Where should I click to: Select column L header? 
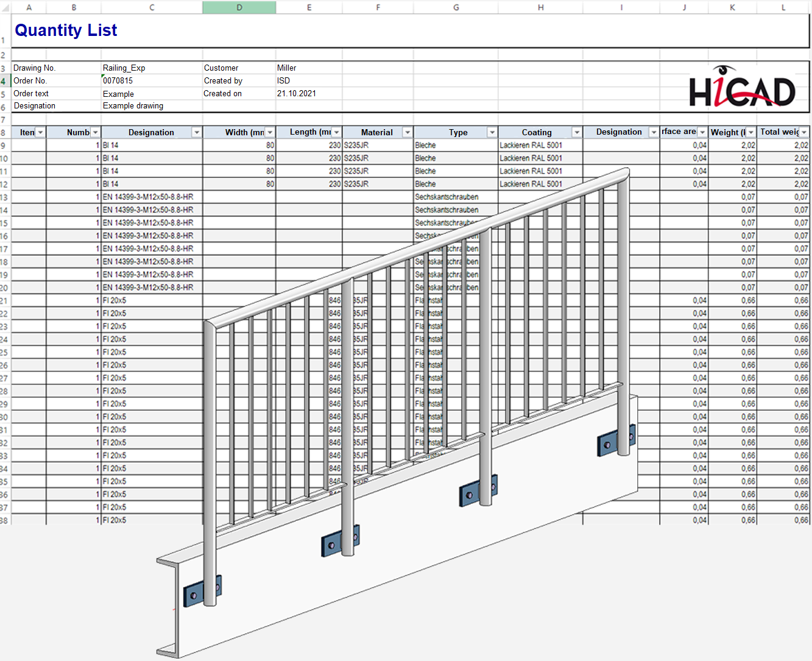click(x=784, y=7)
